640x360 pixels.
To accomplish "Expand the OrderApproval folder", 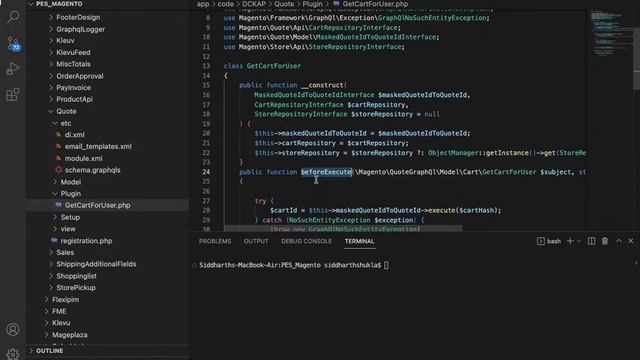I will [x=80, y=76].
